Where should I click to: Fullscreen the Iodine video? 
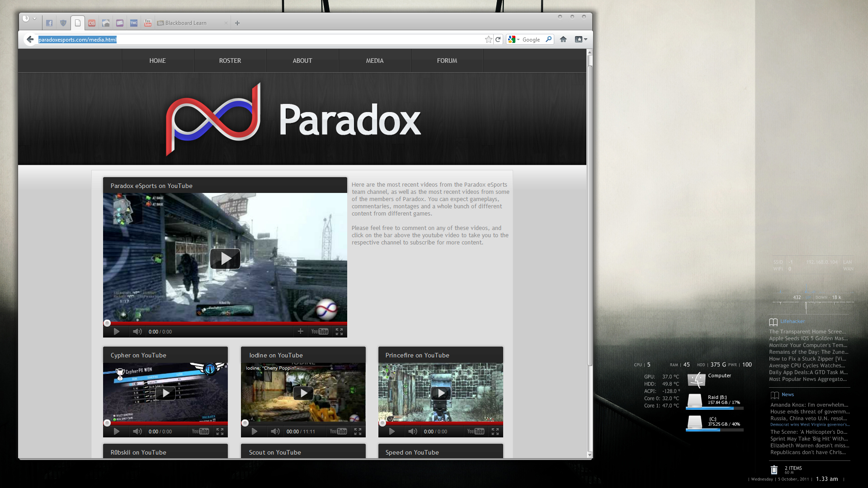358,432
